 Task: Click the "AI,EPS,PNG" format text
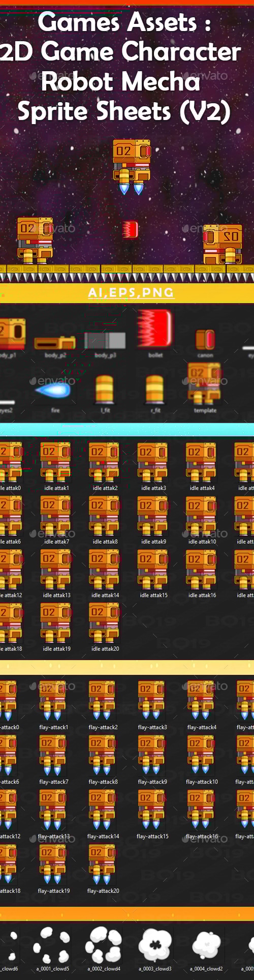click(131, 292)
